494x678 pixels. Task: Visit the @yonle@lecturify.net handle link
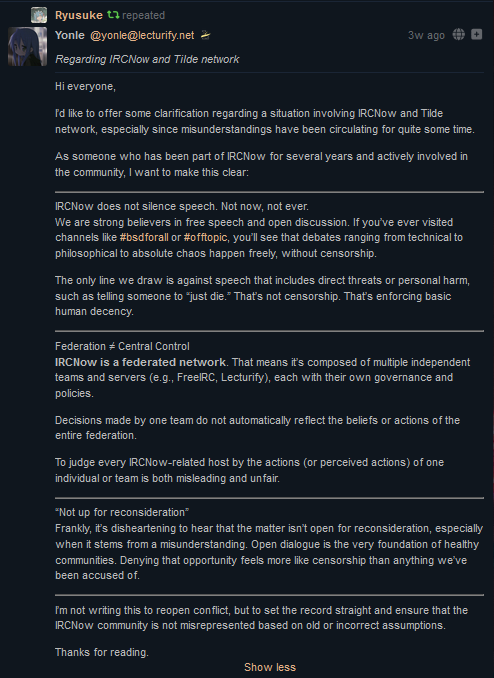tap(142, 35)
